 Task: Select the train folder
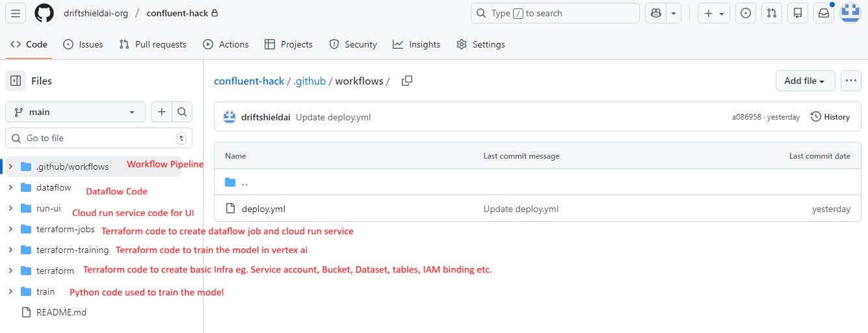46,291
